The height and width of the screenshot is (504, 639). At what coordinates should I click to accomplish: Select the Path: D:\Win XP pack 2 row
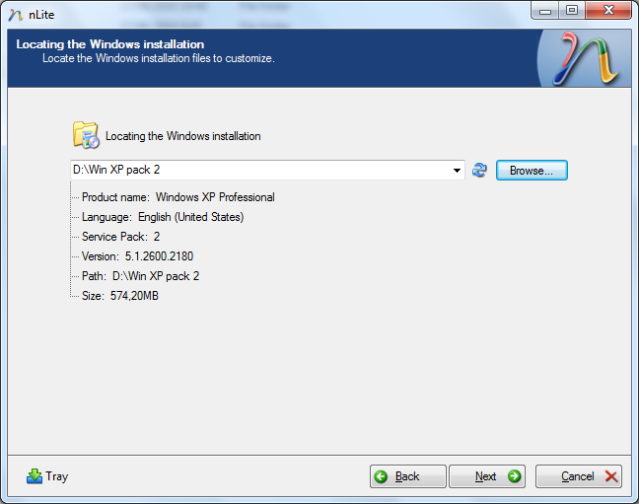(x=140, y=276)
